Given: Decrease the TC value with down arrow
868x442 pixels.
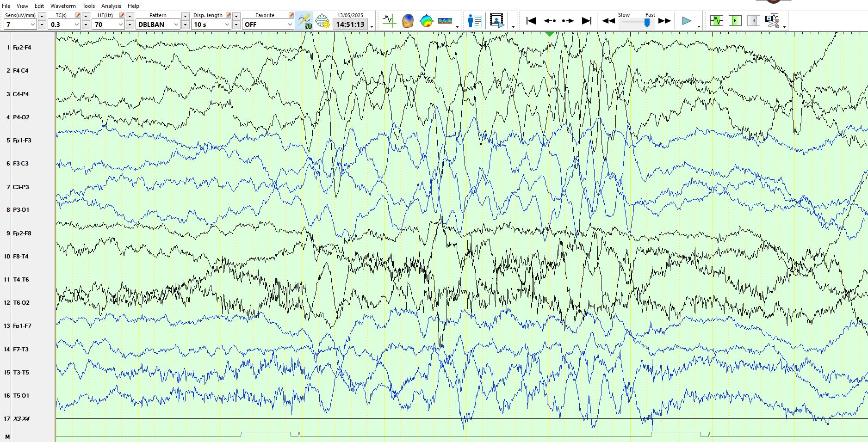Looking at the screenshot, I should coord(86,25).
